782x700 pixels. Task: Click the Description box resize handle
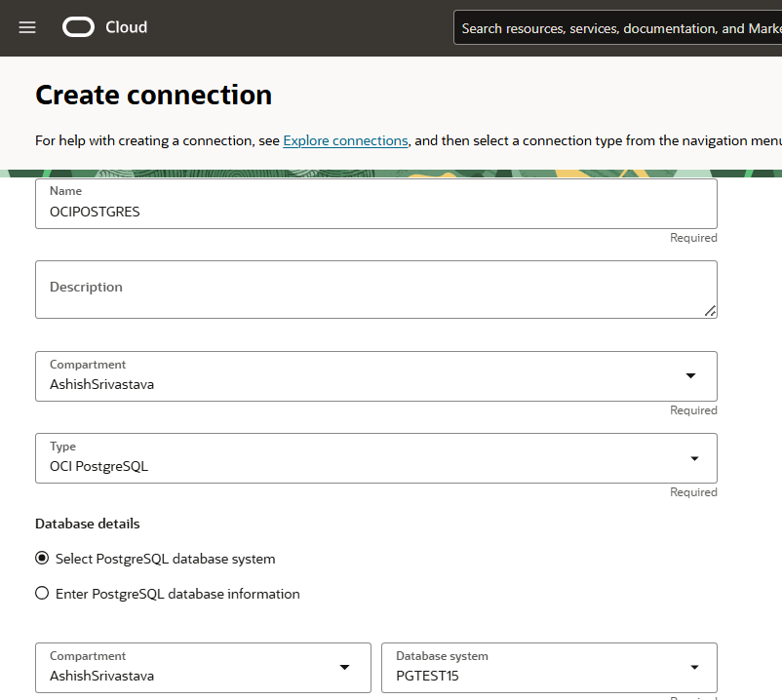[x=710, y=310]
